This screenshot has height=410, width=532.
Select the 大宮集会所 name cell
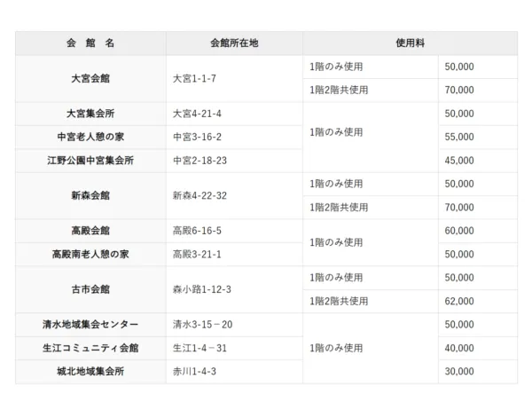point(90,114)
